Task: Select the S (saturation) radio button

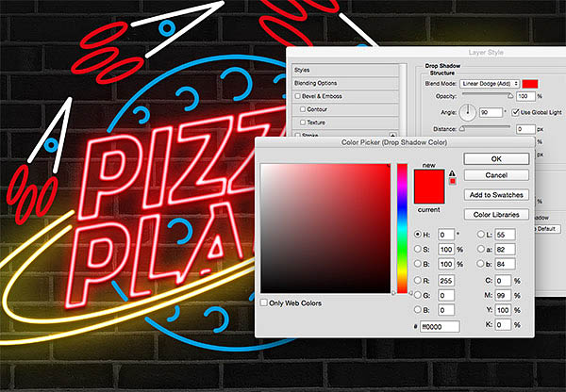Action: (419, 249)
